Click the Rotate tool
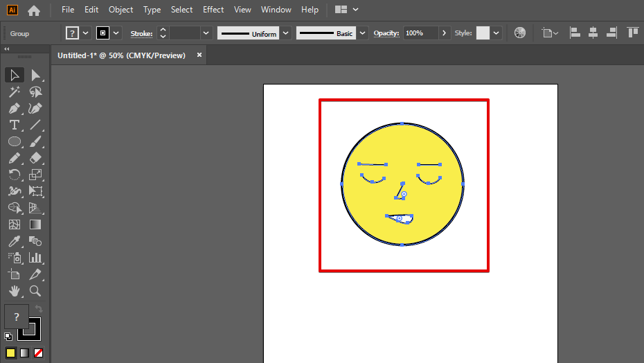The width and height of the screenshot is (644, 363). (x=14, y=175)
